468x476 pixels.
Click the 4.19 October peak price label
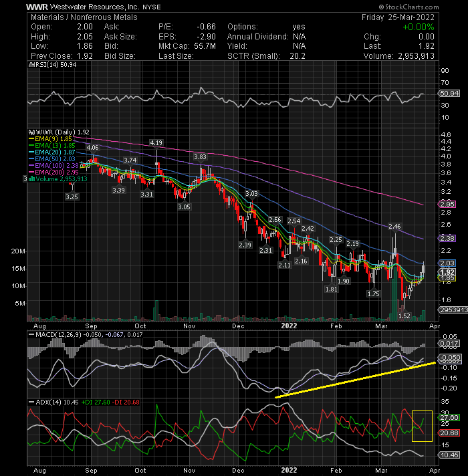click(x=156, y=142)
